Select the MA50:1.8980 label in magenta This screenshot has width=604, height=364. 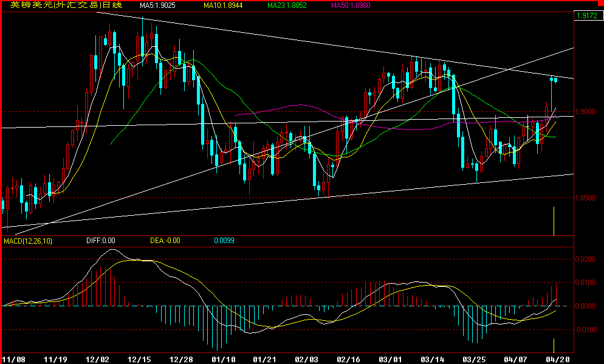pos(349,5)
